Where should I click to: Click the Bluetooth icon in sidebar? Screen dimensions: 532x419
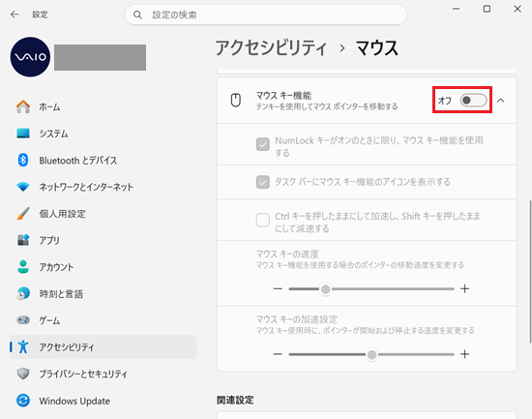23,160
